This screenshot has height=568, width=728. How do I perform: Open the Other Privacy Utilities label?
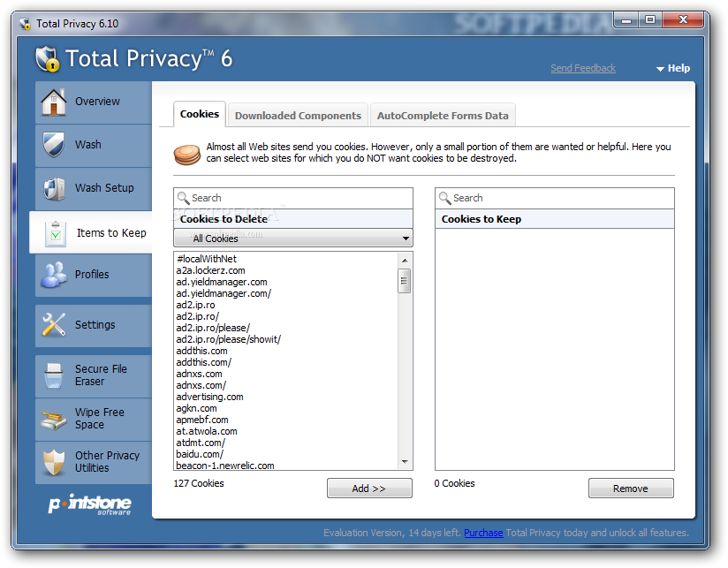pos(107,462)
